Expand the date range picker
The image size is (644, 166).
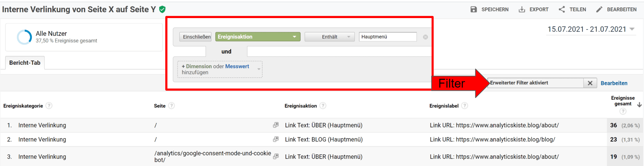coord(632,29)
